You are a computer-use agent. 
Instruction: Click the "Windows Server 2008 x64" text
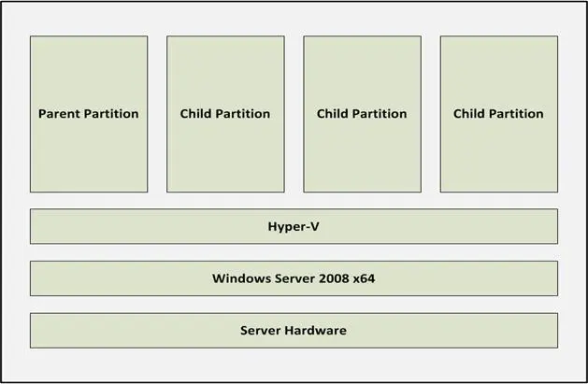click(294, 278)
